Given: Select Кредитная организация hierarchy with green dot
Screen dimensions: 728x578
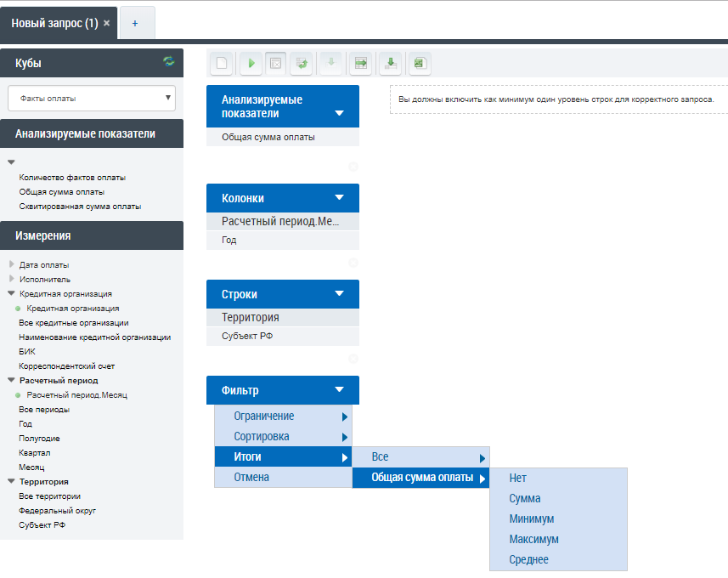Looking at the screenshot, I should tap(73, 308).
